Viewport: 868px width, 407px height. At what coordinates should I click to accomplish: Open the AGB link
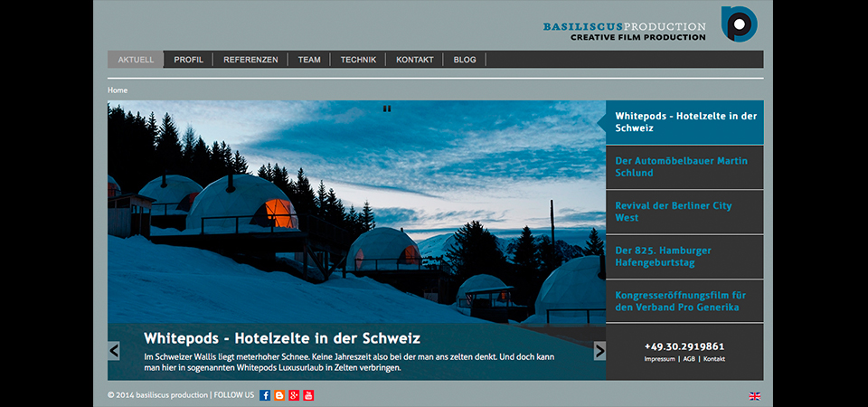[x=689, y=359]
